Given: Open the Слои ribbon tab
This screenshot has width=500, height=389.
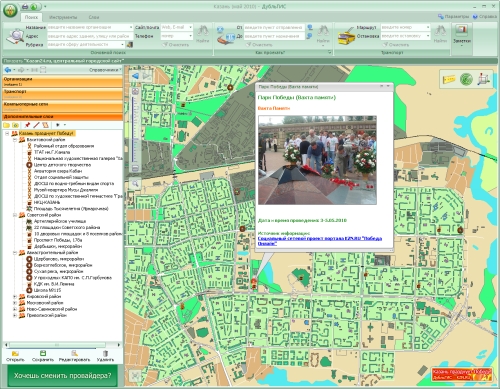Looking at the screenshot, I should [94, 17].
